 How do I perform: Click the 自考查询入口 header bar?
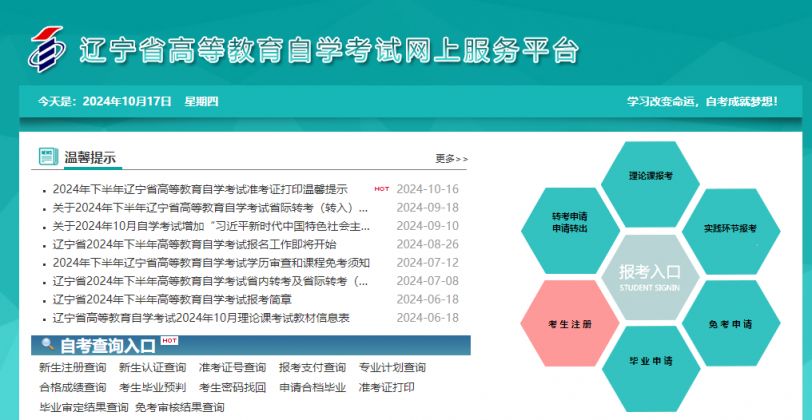(251, 345)
